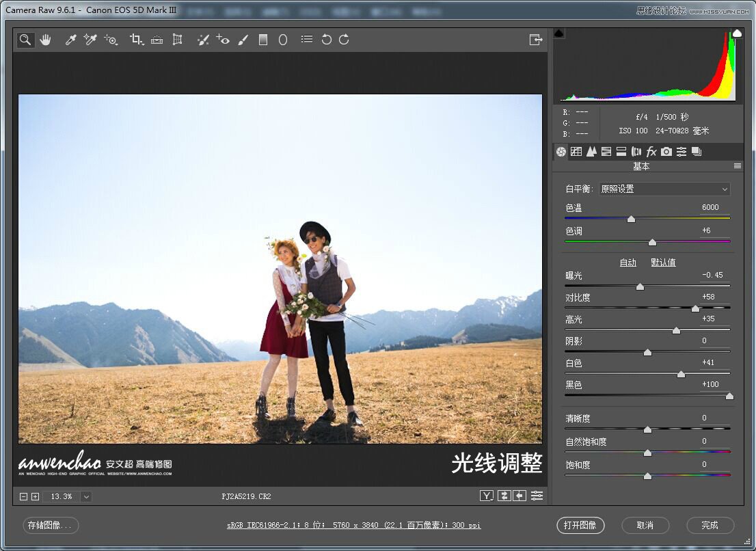The image size is (756, 551).
Task: Rotate image clockwise
Action: click(344, 40)
